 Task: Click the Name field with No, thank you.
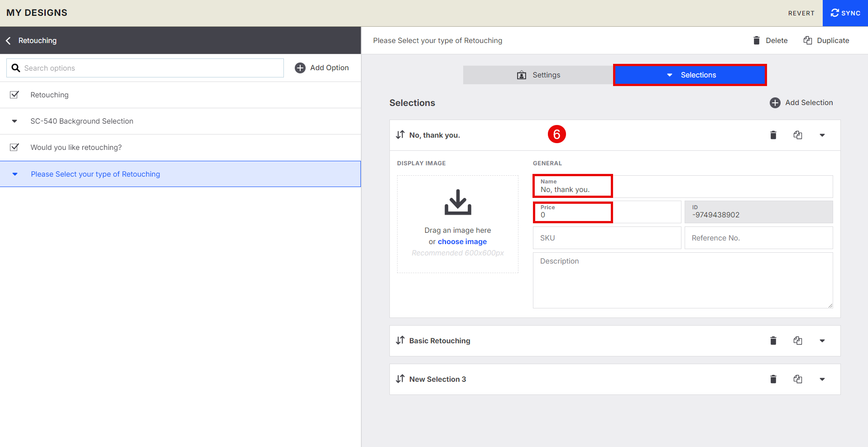click(x=683, y=186)
